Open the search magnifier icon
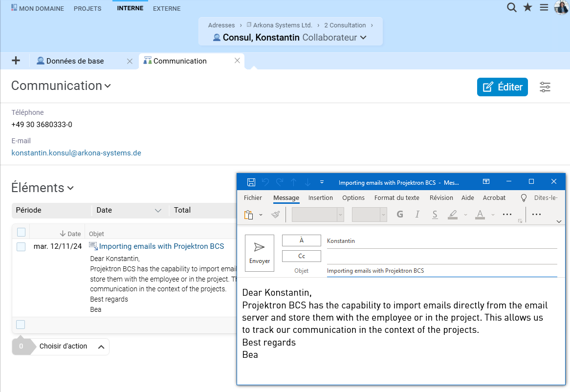The width and height of the screenshot is (570, 392). point(511,8)
